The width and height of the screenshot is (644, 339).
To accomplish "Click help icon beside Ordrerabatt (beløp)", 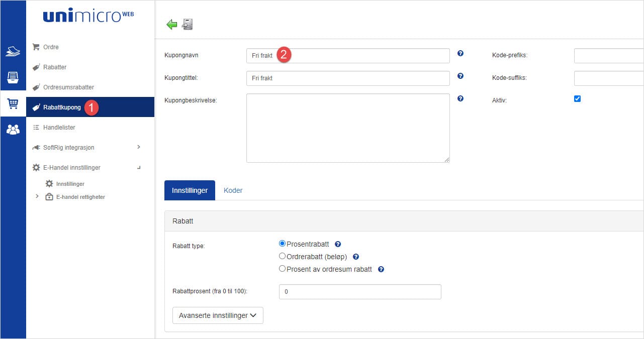I will [x=355, y=257].
